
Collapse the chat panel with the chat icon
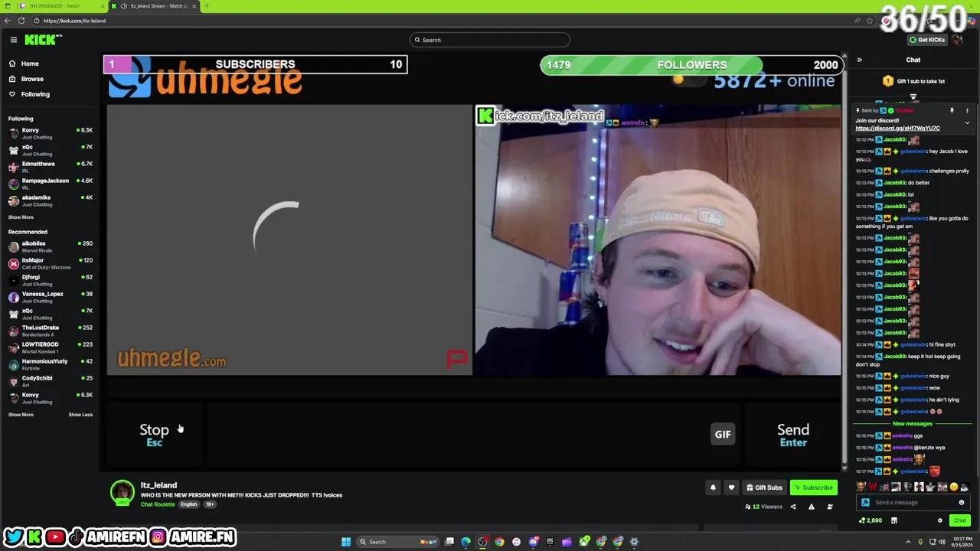tap(859, 60)
